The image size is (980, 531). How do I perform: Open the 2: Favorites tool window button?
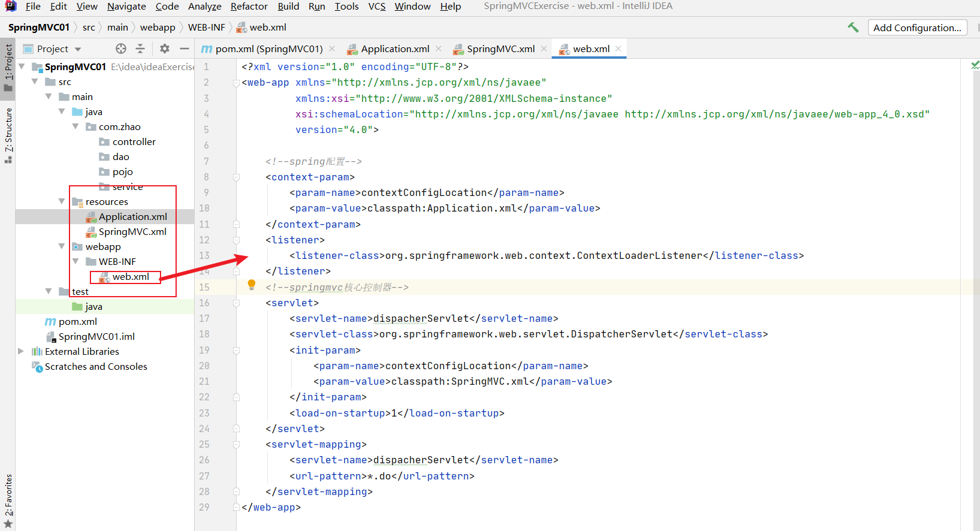pos(8,501)
